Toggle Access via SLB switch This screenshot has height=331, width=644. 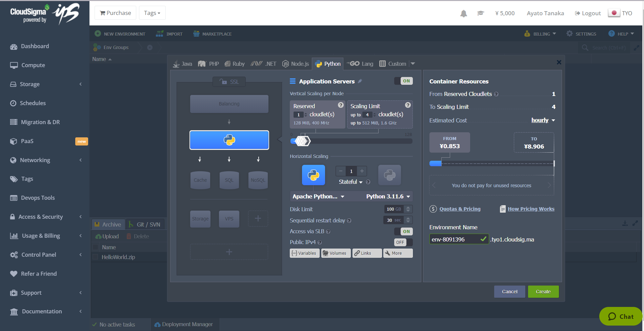tap(403, 232)
